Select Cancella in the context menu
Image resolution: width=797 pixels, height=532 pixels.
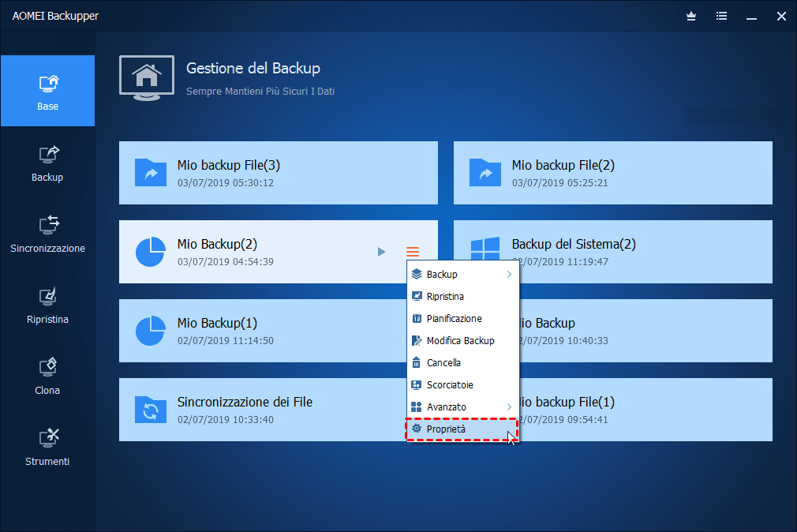(x=463, y=362)
